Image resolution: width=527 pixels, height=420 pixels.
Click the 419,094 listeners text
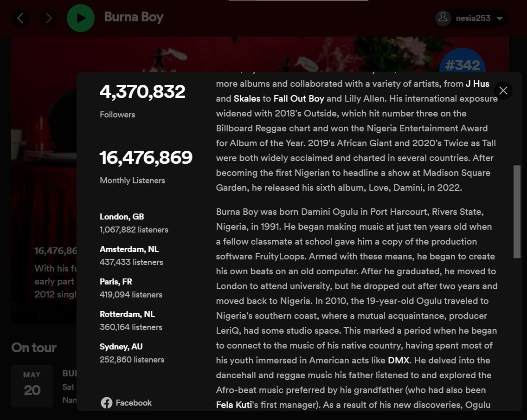[x=131, y=295]
